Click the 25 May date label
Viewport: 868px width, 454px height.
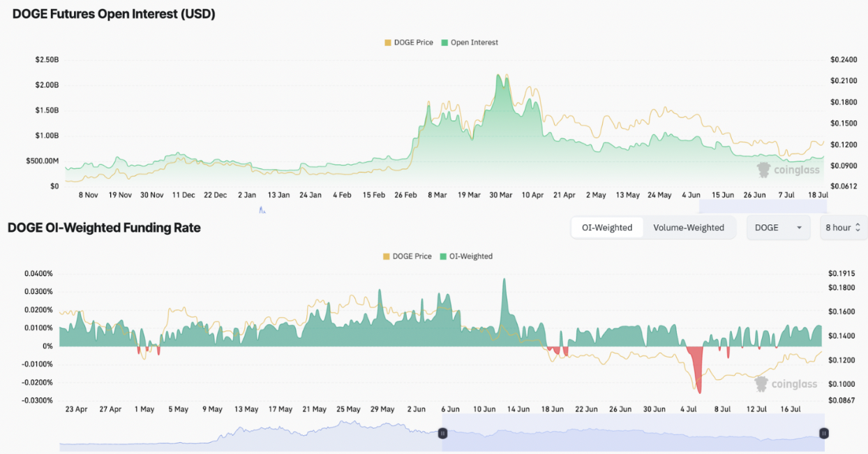pos(348,409)
